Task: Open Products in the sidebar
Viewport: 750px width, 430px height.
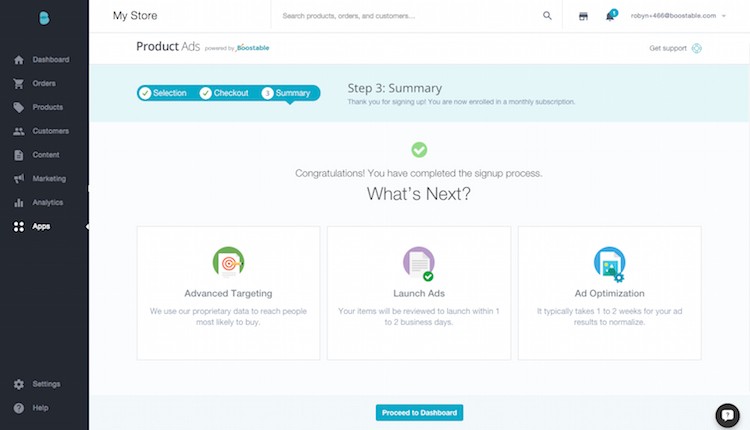Action: coord(47,107)
